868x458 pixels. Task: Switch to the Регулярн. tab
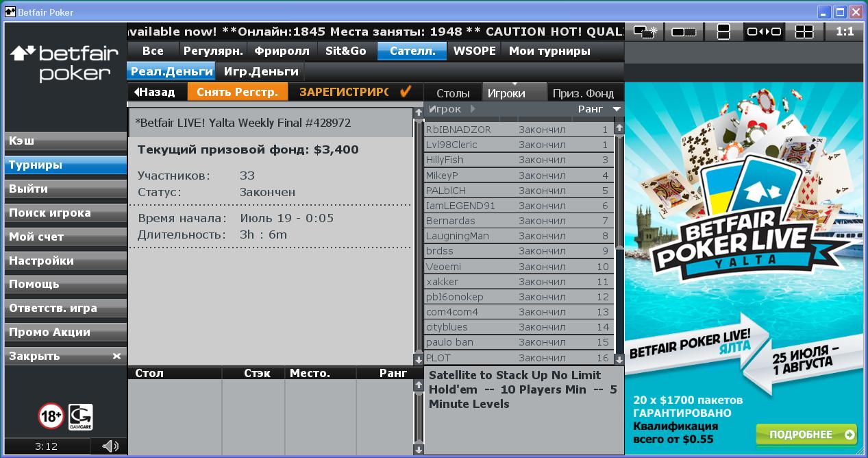213,51
